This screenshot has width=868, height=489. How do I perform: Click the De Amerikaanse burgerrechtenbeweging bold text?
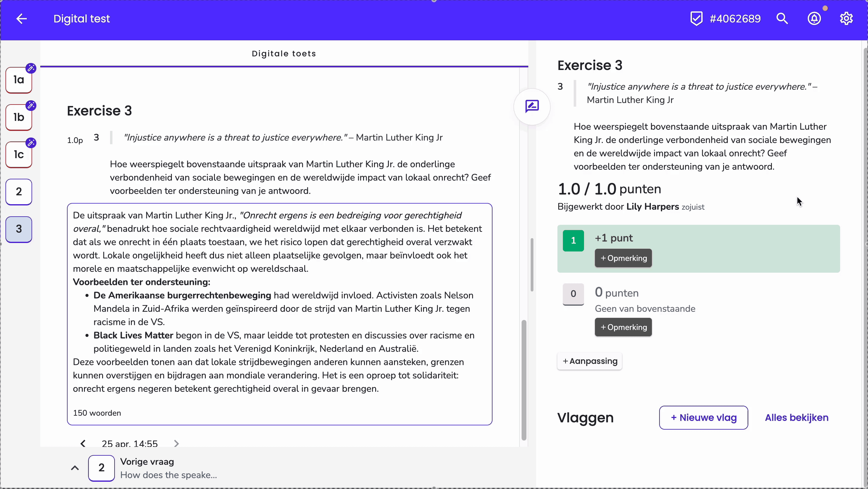click(182, 295)
